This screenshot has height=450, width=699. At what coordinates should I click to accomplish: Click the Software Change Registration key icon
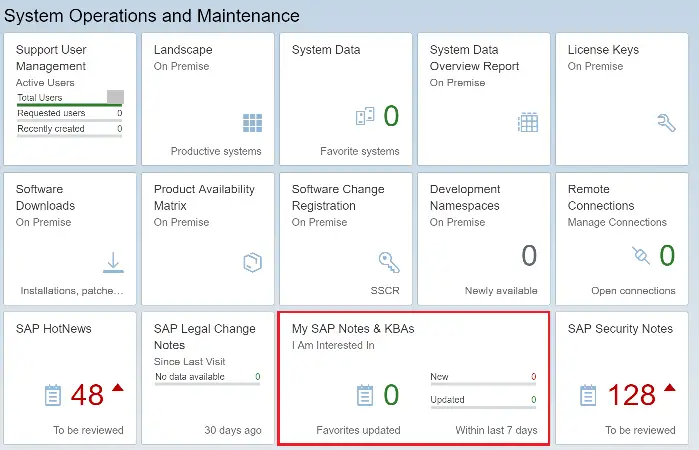(x=389, y=262)
